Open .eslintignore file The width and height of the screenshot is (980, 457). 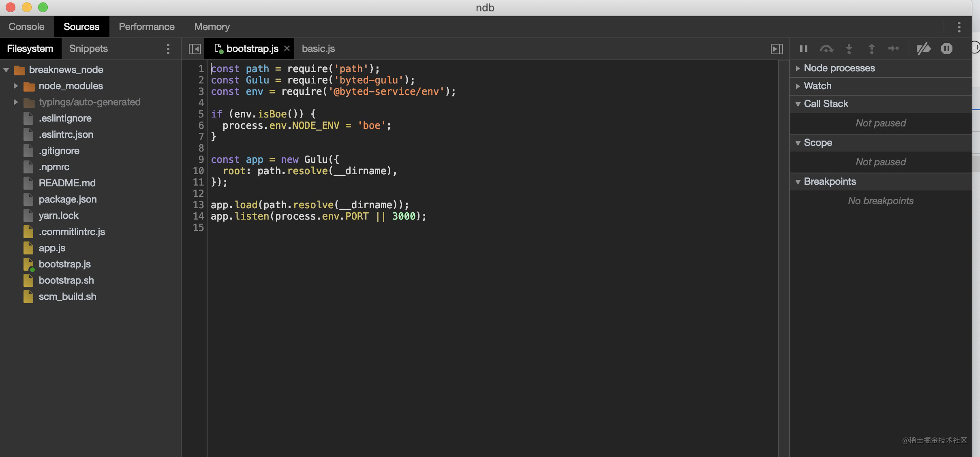click(65, 118)
